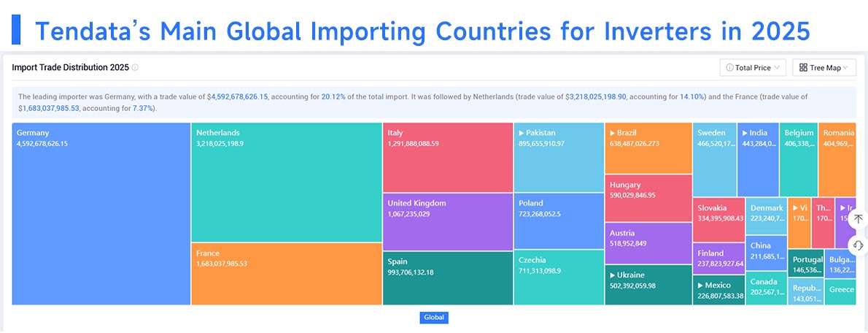This screenshot has width=868, height=333.
Task: Select the Germany tile in the tree map
Action: (101, 214)
